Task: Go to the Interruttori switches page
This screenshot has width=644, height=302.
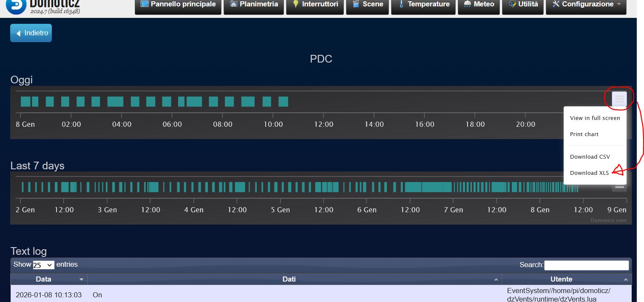Action: pyautogui.click(x=315, y=5)
